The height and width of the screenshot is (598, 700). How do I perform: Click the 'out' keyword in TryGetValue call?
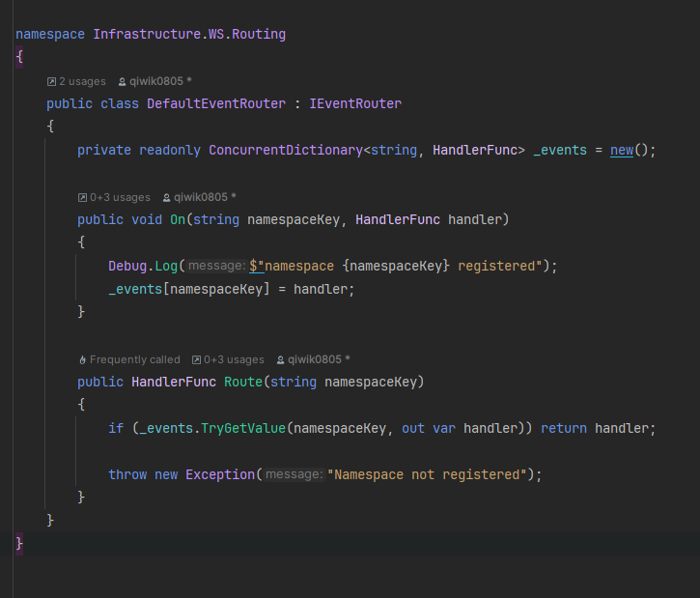point(413,428)
